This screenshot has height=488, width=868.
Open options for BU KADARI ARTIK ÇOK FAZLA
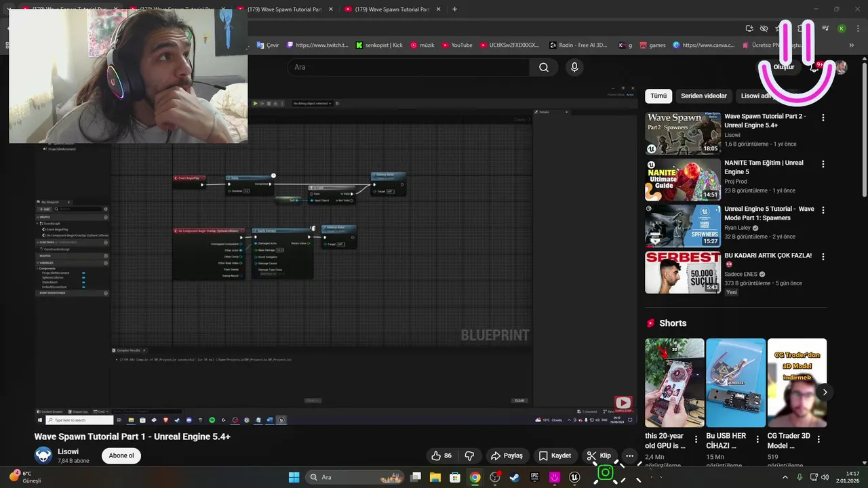[x=823, y=257]
